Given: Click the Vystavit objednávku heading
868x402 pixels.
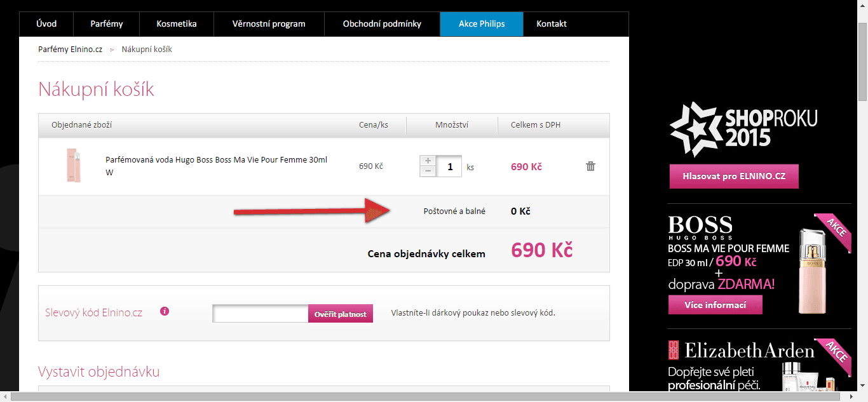Looking at the screenshot, I should [x=99, y=372].
